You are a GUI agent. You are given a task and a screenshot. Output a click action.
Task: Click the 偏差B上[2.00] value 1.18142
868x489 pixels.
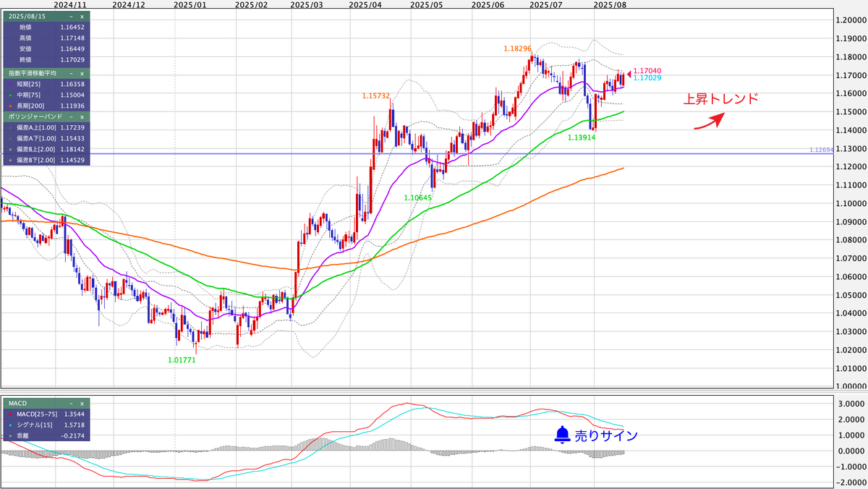point(72,150)
